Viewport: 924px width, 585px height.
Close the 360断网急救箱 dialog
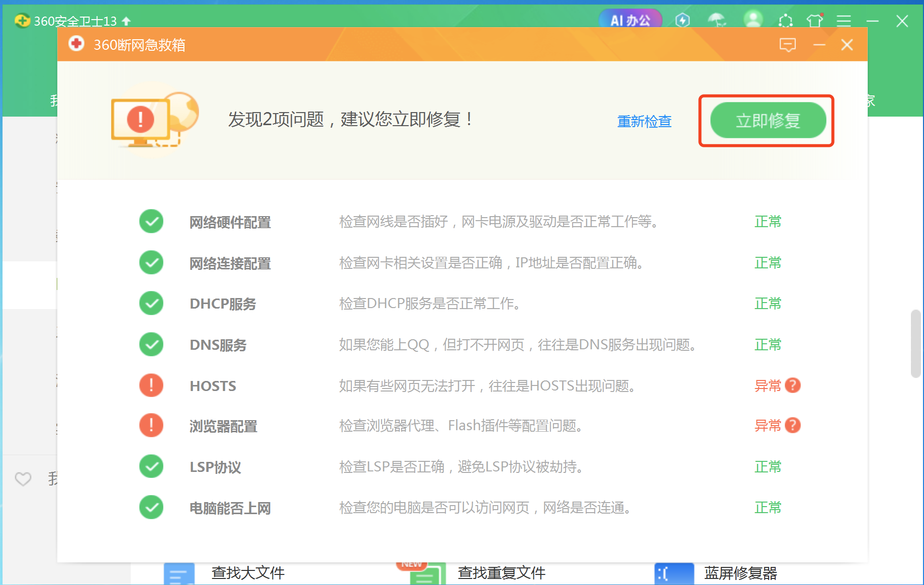(847, 45)
